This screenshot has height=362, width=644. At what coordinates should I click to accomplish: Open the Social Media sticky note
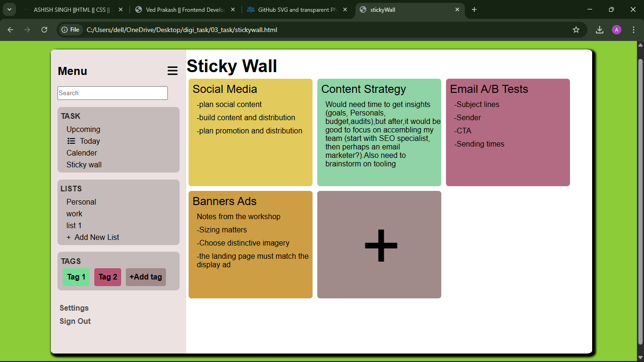point(250,132)
